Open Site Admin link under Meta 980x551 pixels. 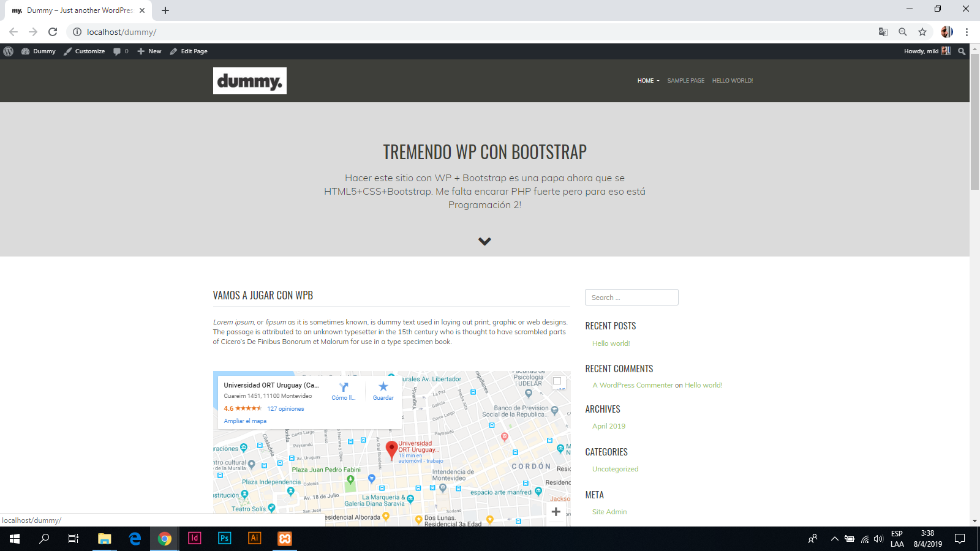[x=609, y=512]
